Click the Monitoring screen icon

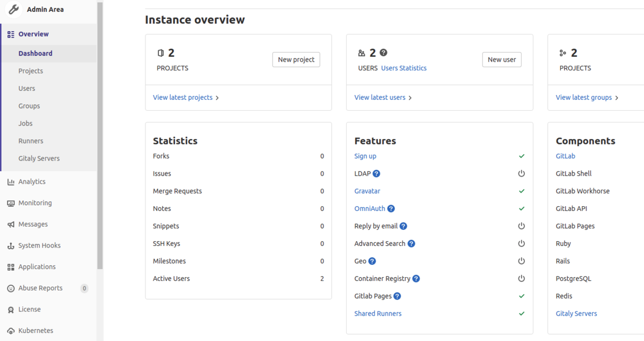11,203
